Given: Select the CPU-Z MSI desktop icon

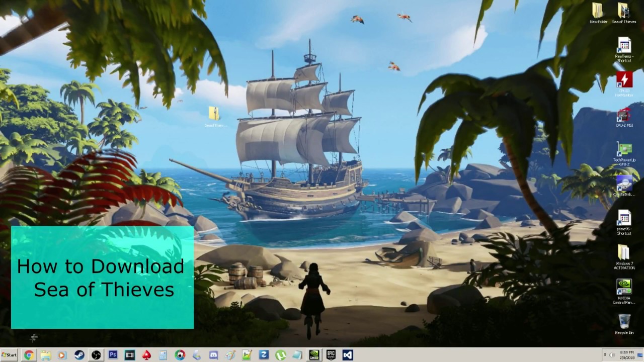Looking at the screenshot, I should (x=624, y=117).
